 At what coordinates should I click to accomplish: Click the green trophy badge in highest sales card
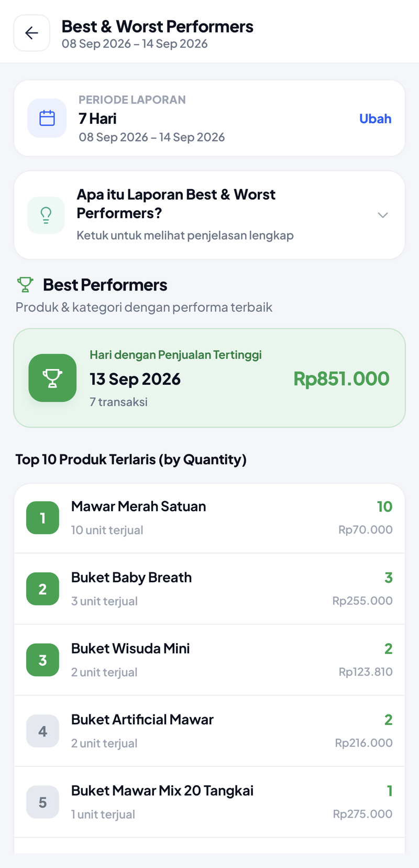[52, 378]
